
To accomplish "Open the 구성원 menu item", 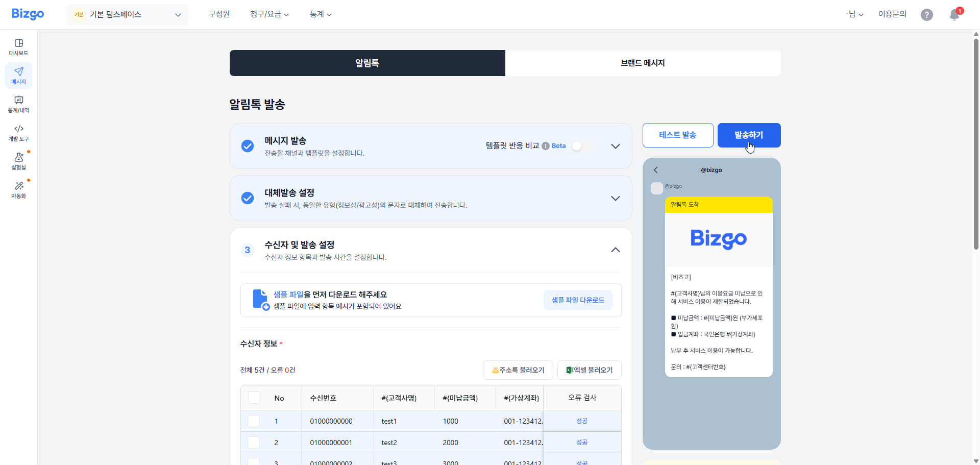I will (x=219, y=14).
